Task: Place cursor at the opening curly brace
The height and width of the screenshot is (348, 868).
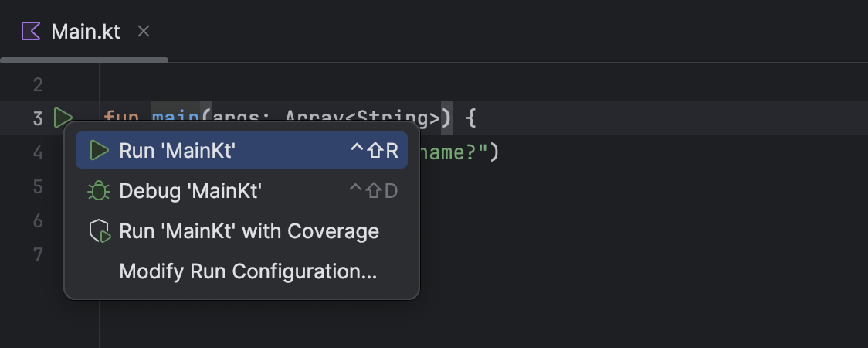Action: (473, 119)
